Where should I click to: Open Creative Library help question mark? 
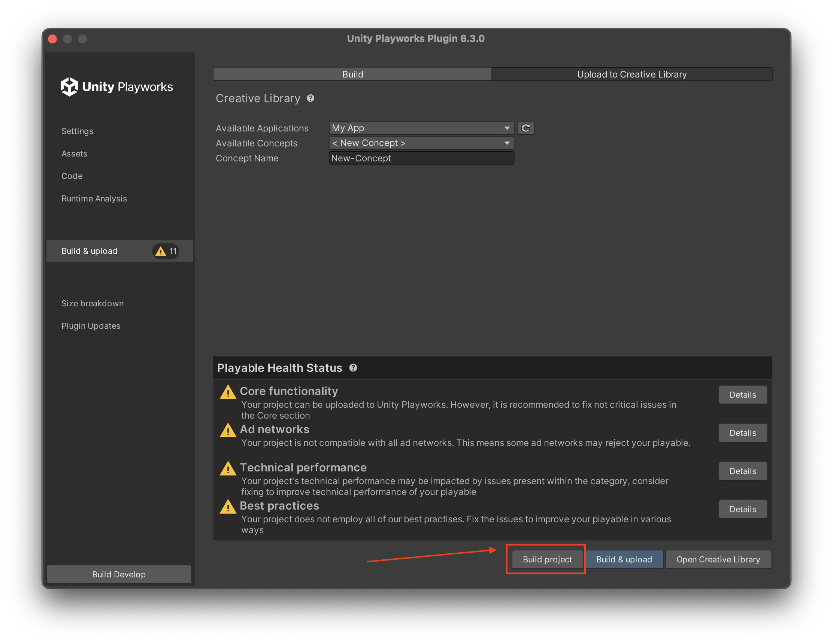click(311, 98)
